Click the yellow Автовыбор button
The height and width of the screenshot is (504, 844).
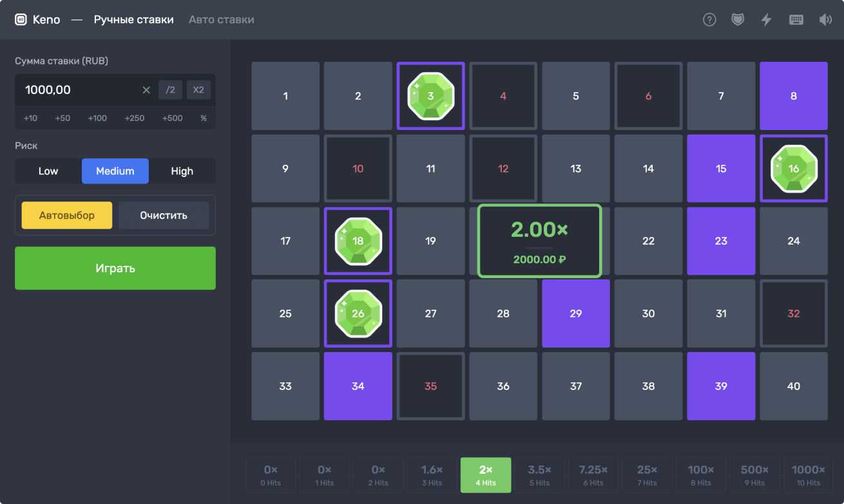tap(67, 216)
